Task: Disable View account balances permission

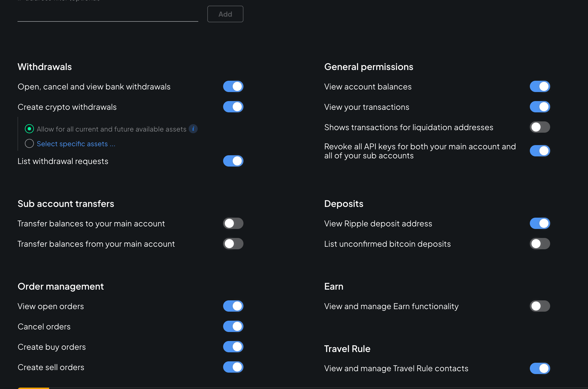Action: pos(540,86)
